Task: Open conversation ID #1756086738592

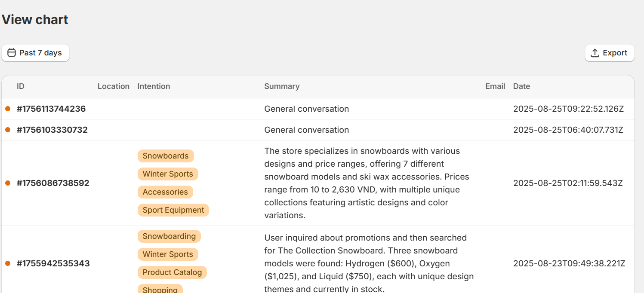Action: pyautogui.click(x=53, y=183)
